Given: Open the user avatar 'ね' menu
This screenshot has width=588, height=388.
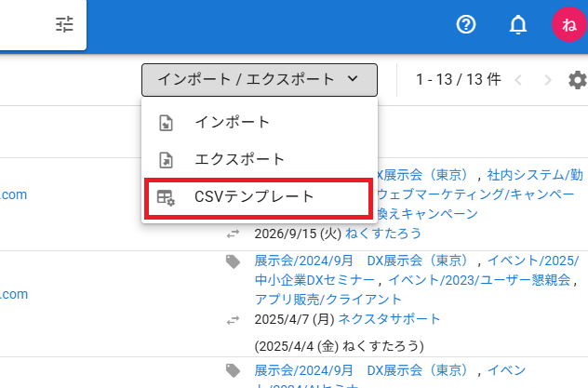Looking at the screenshot, I should click(x=568, y=25).
